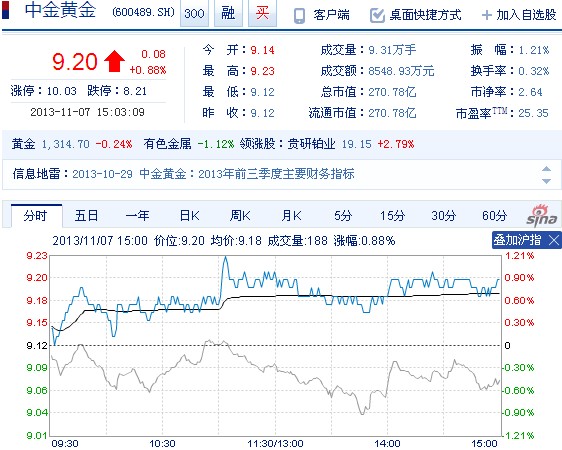Open the 客户端 link
The height and width of the screenshot is (450, 562).
click(331, 15)
